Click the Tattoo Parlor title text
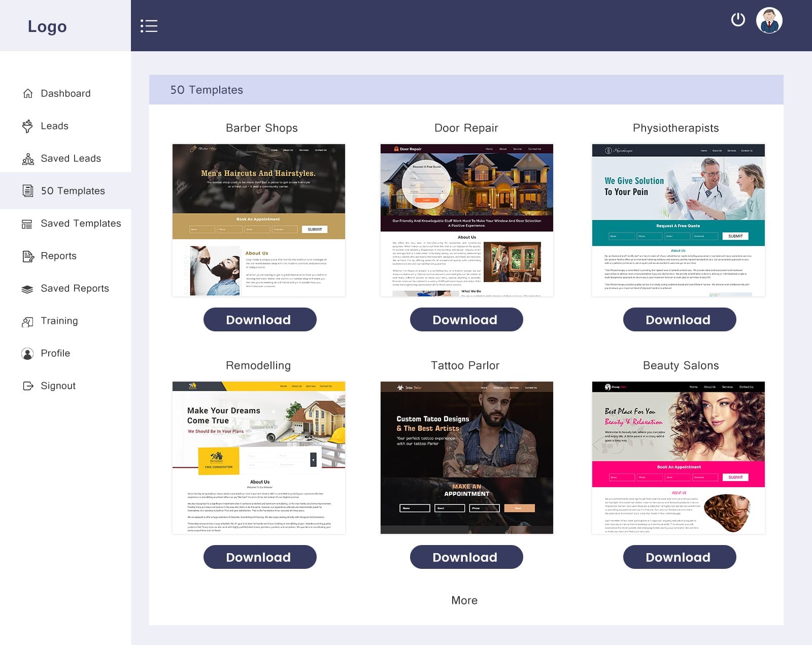The height and width of the screenshot is (645, 812). [x=465, y=365]
